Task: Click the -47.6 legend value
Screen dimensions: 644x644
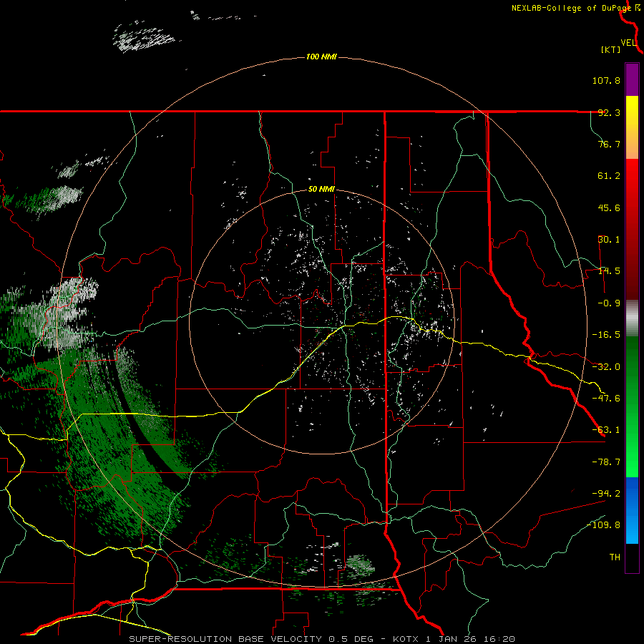Action: [x=606, y=399]
